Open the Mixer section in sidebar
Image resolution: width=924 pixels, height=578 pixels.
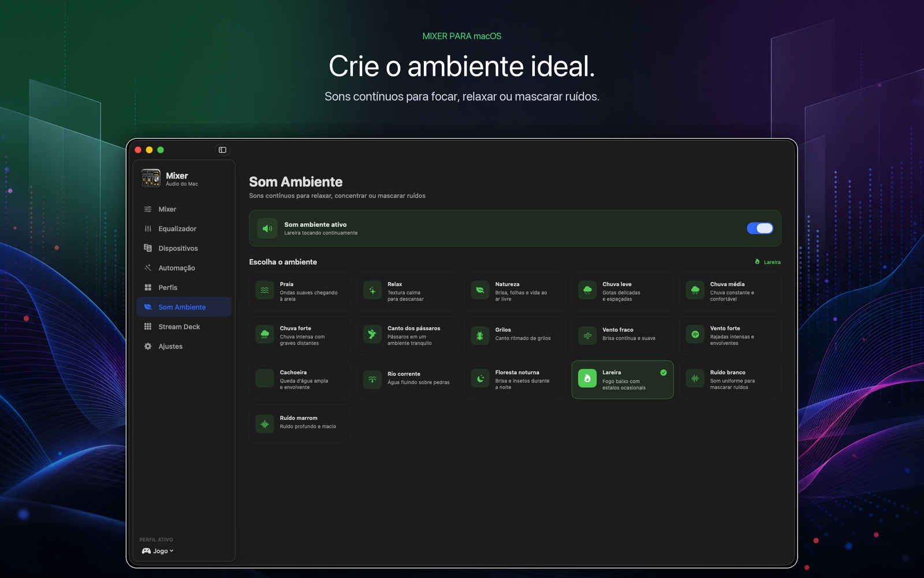(184, 209)
